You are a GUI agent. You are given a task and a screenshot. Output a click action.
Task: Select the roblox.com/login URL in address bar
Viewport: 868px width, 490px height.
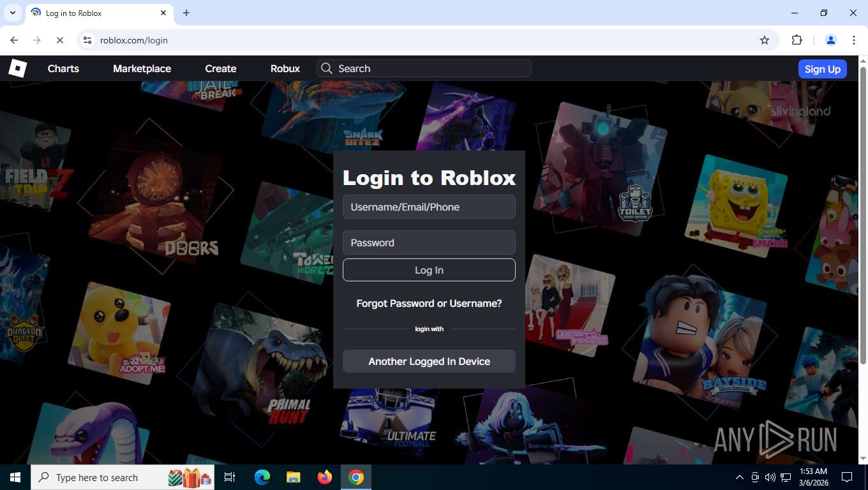pyautogui.click(x=134, y=40)
